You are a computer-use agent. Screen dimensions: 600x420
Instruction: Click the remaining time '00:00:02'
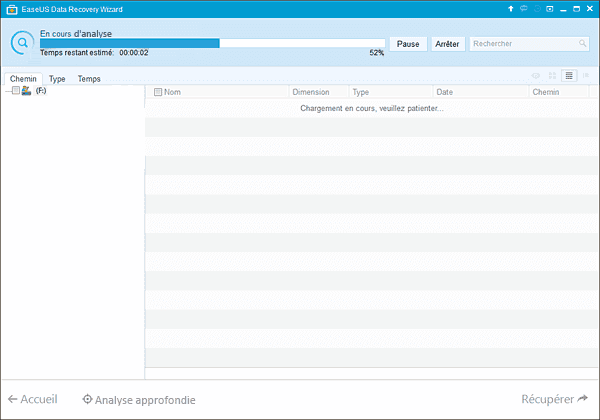(134, 53)
